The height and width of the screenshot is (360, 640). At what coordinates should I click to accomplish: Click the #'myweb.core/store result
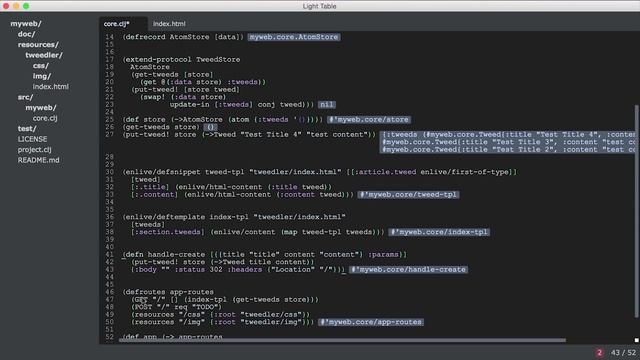(369, 120)
